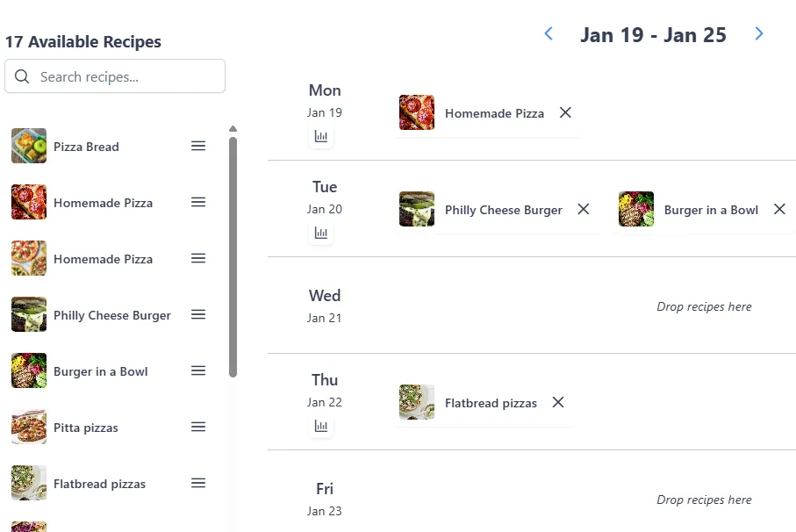Remove Philly Cheese Burger from Tuesday
The image size is (796, 532).
click(584, 209)
